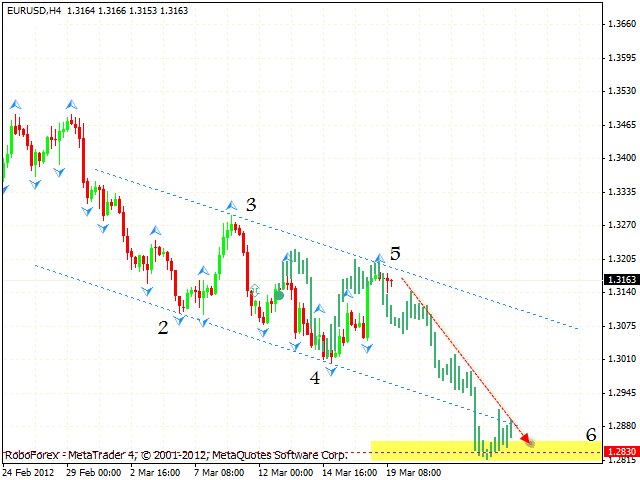This screenshot has width=640, height=480.
Task: Click the EURUSD,H4 chart title
Action: 33,10
